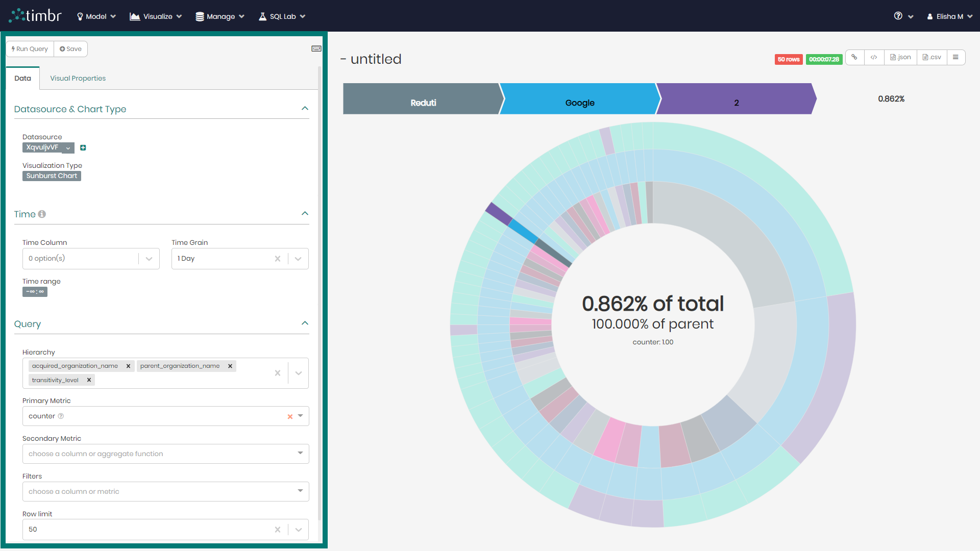Switch to the Visual Properties tab

click(x=77, y=78)
